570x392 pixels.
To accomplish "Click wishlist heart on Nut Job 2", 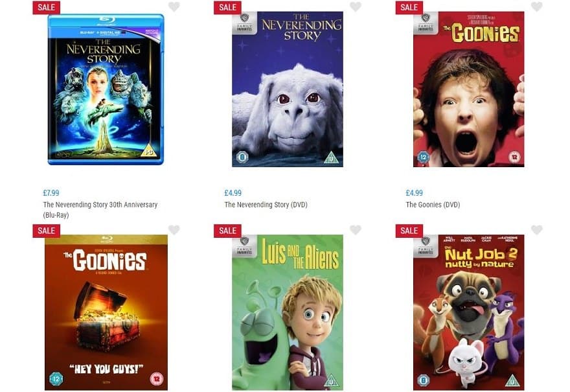I will tap(537, 230).
